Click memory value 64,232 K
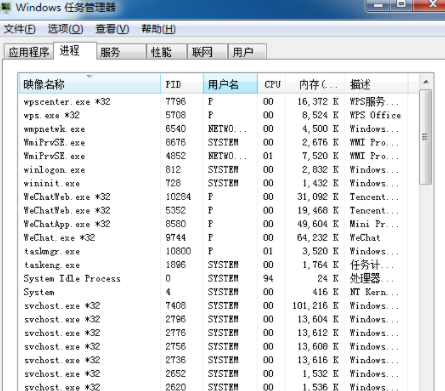 tap(318, 238)
